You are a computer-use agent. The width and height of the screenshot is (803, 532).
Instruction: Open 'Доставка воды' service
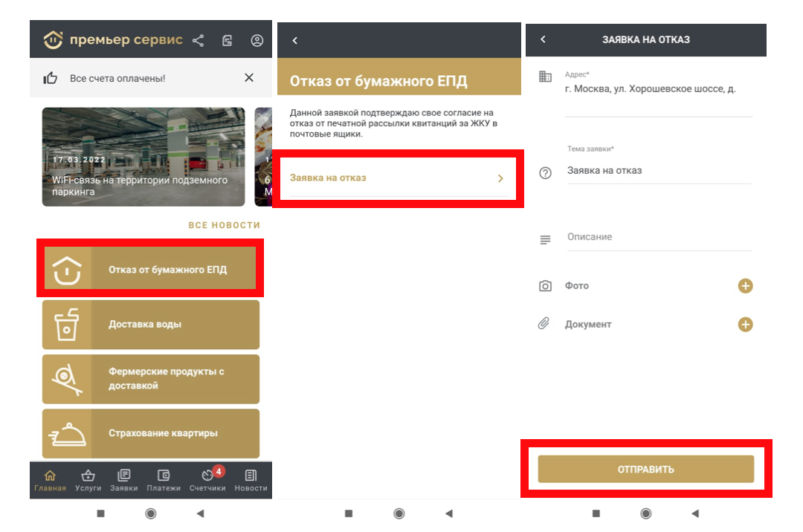pos(150,325)
